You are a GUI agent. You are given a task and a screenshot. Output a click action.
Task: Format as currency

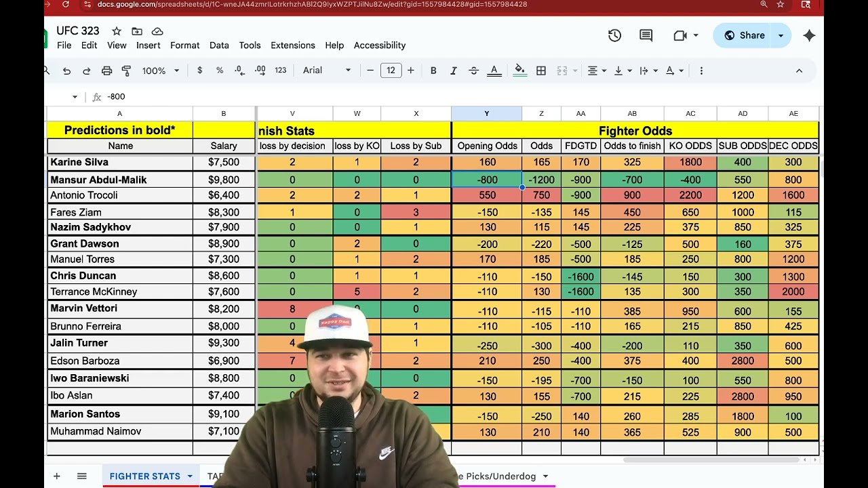coord(199,70)
